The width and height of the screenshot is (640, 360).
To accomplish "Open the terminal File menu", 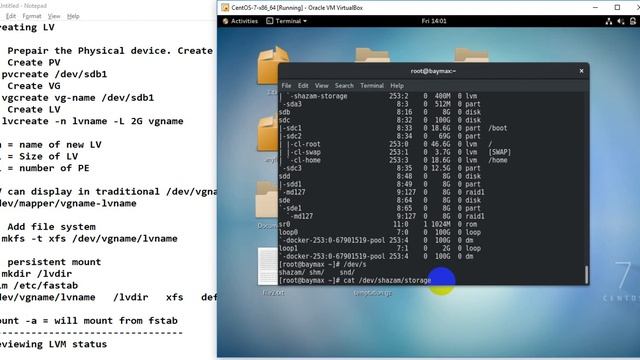I will click(287, 86).
